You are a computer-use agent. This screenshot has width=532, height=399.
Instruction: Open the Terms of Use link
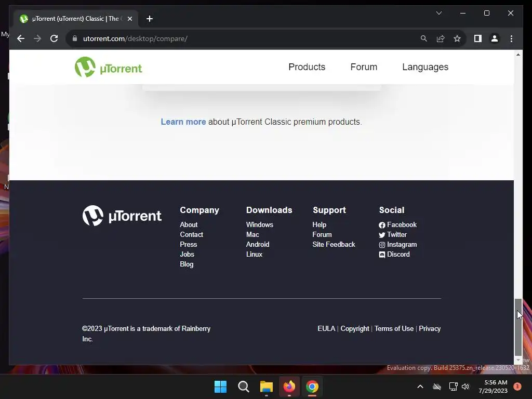tap(394, 328)
